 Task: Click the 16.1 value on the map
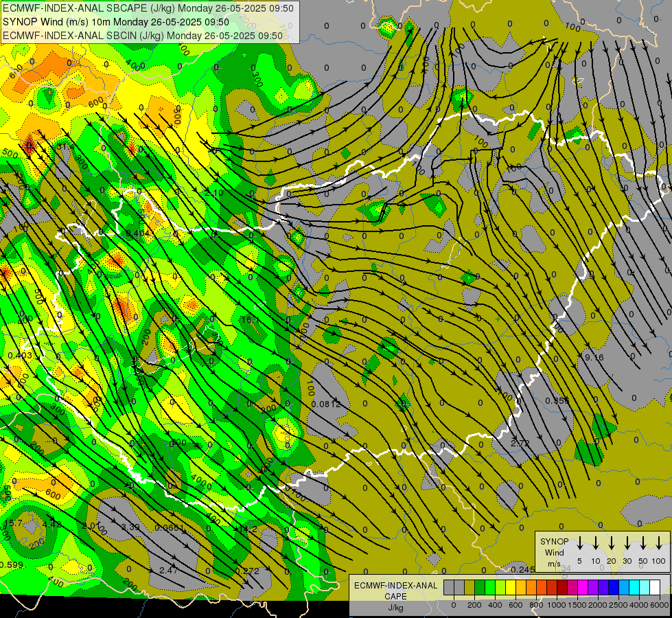tap(251, 319)
